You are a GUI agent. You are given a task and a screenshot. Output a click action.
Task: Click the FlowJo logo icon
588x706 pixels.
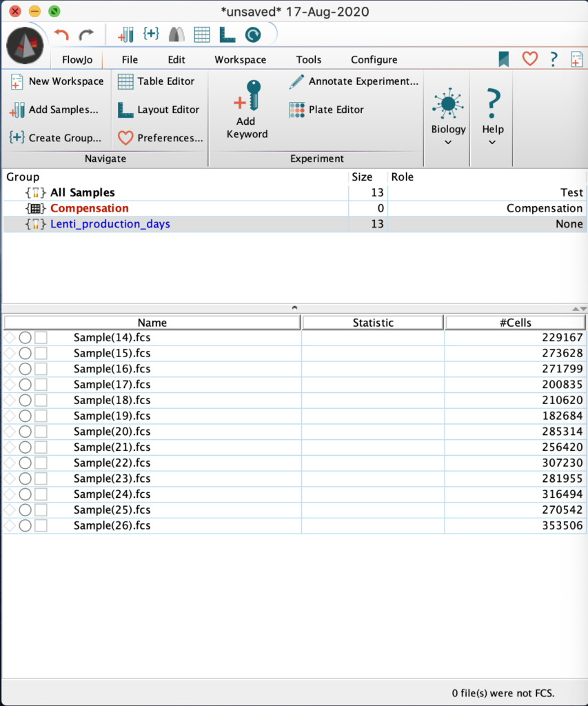(25, 46)
